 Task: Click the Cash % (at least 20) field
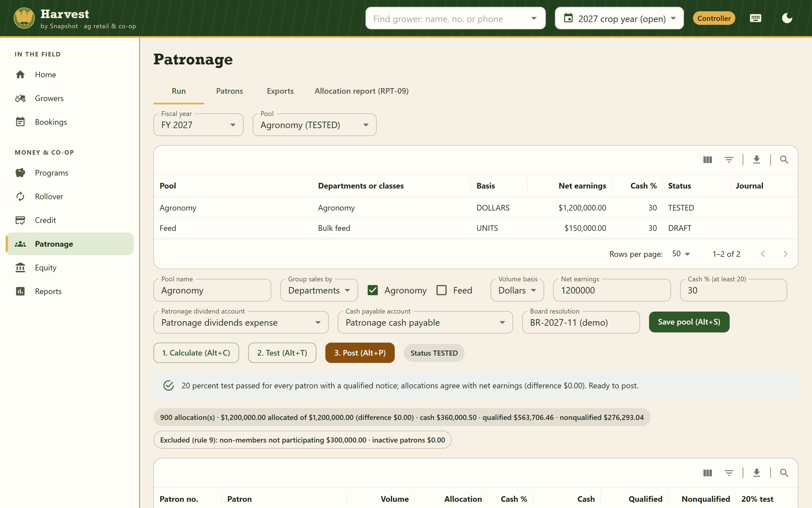point(733,290)
